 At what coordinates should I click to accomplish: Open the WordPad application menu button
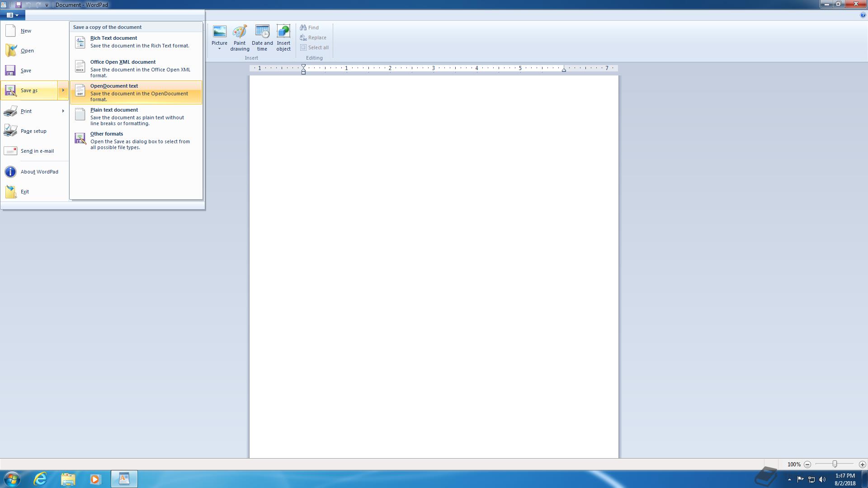13,15
